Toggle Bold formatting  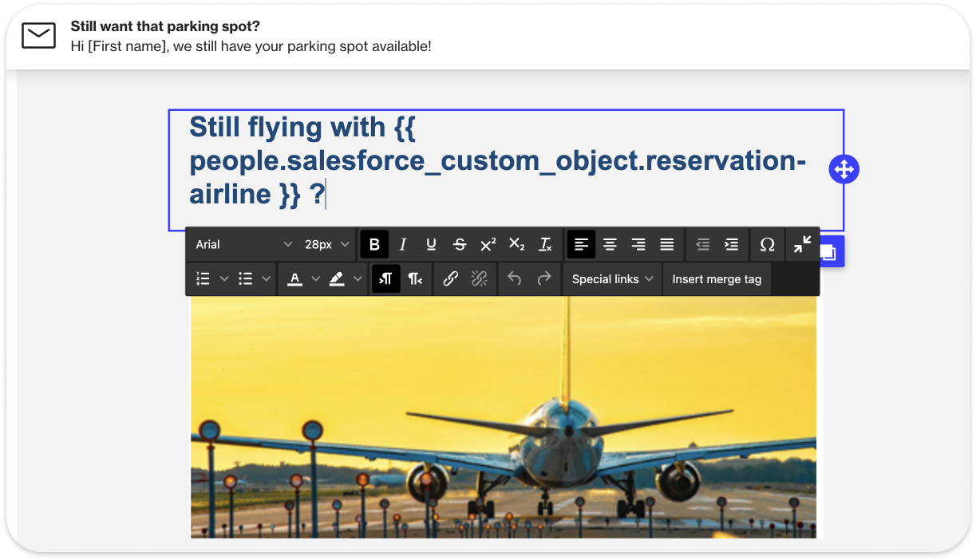click(374, 244)
